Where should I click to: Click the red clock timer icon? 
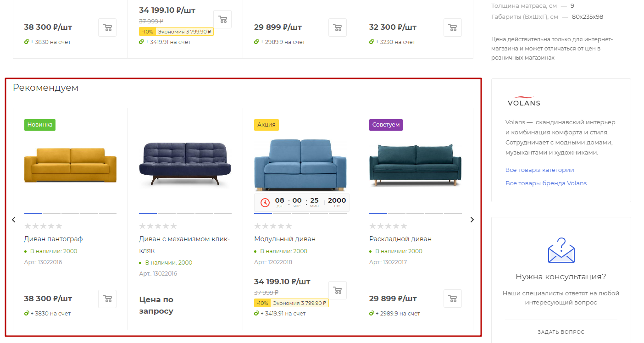265,202
